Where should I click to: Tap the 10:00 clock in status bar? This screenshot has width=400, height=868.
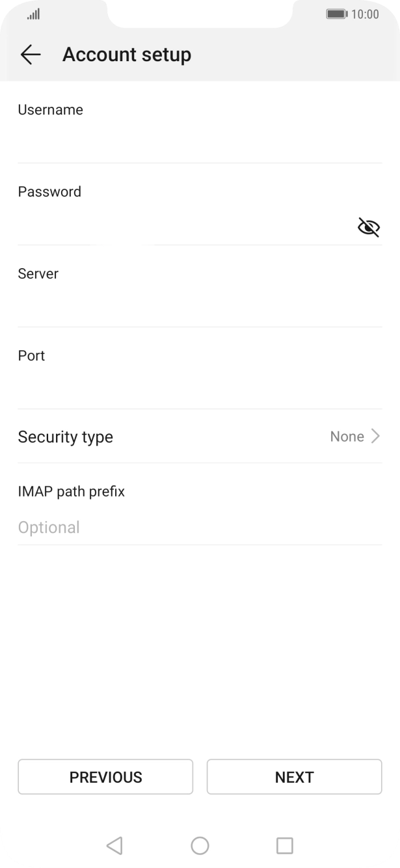coord(365,14)
